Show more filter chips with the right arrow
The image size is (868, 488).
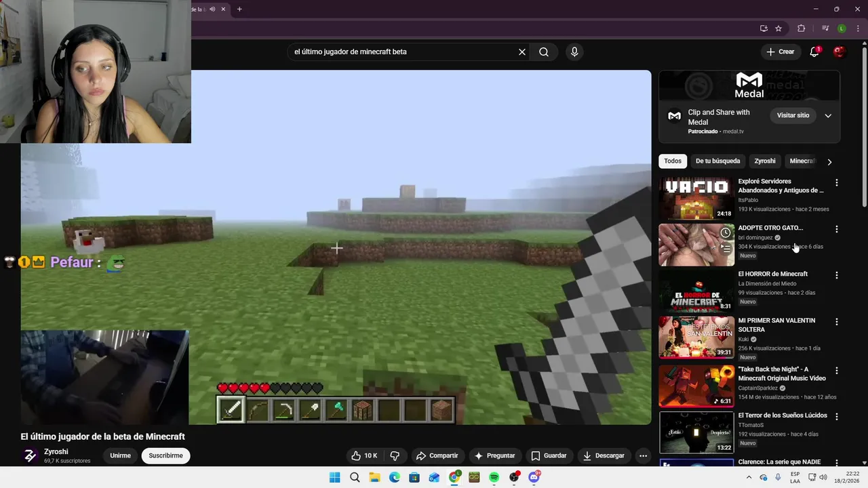click(x=829, y=161)
